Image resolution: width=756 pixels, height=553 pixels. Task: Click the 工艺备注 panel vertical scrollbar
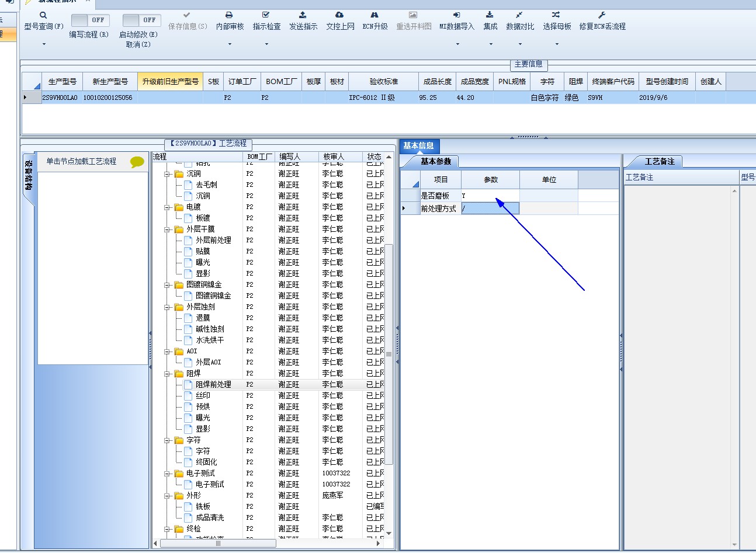tap(734, 368)
